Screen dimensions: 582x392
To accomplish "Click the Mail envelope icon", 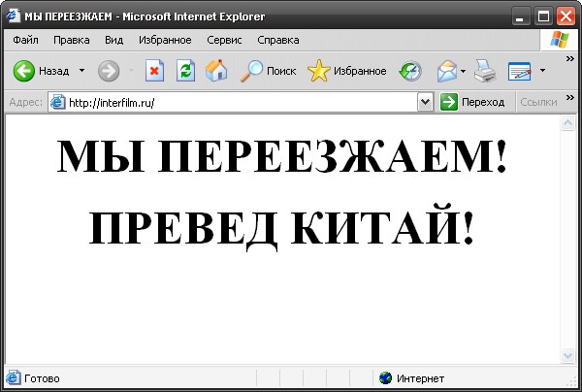I will coord(447,71).
